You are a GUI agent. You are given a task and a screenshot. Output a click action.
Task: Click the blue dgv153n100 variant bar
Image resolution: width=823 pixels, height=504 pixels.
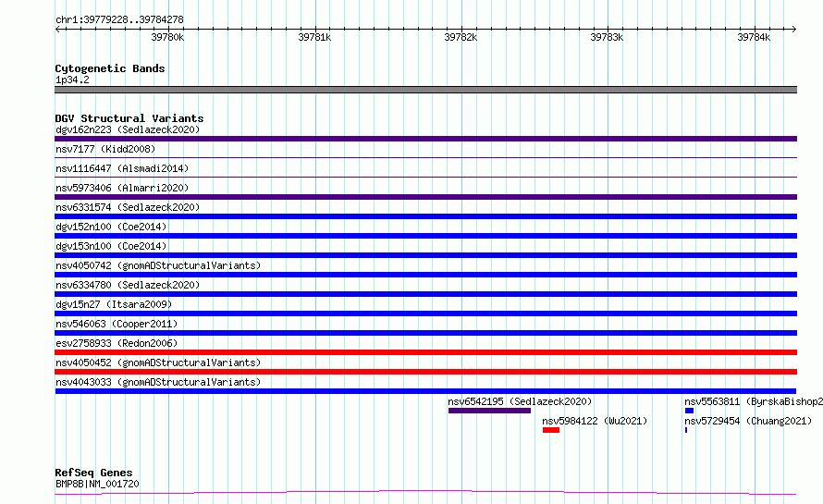coord(425,255)
